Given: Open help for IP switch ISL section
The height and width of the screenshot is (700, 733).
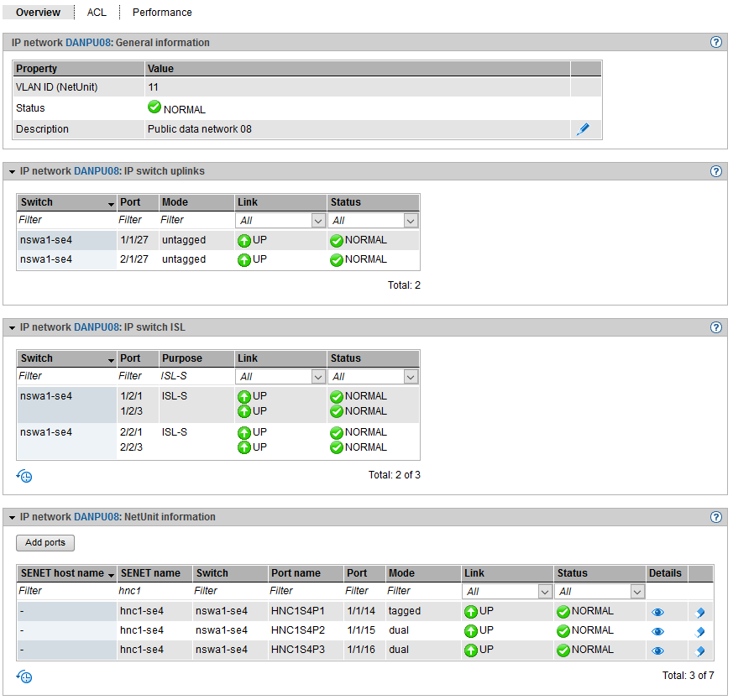Looking at the screenshot, I should [x=715, y=327].
